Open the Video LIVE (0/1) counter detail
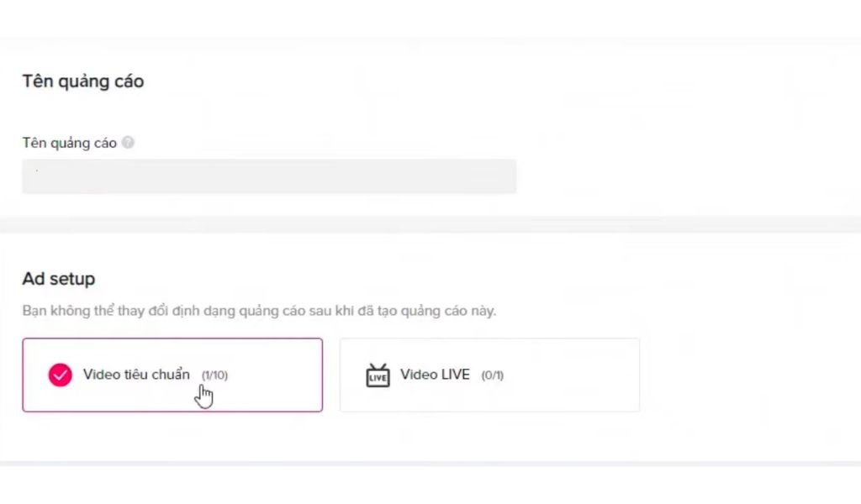The image size is (861, 504). coord(493,375)
